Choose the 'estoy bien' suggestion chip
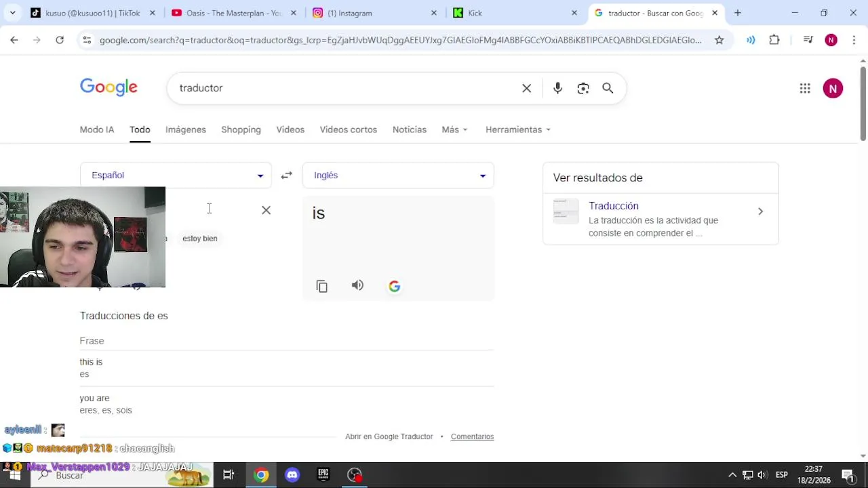Viewport: 868px width, 488px height. pos(200,239)
